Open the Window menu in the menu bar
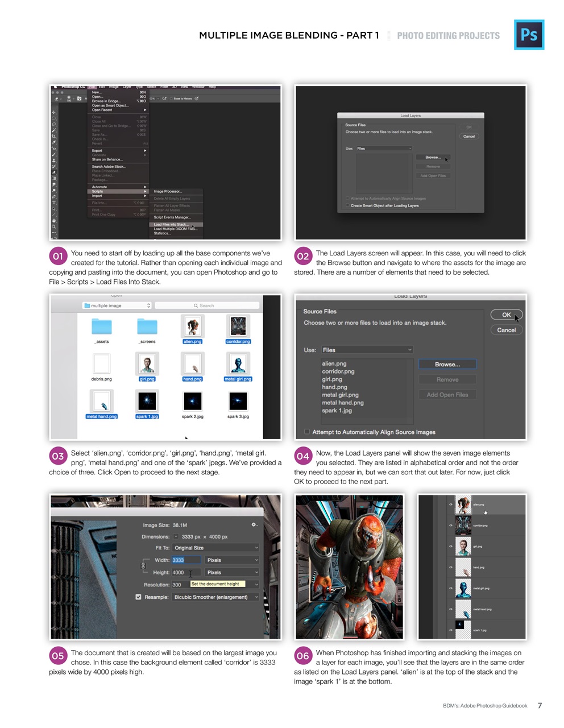The height and width of the screenshot is (728, 564). click(x=197, y=87)
